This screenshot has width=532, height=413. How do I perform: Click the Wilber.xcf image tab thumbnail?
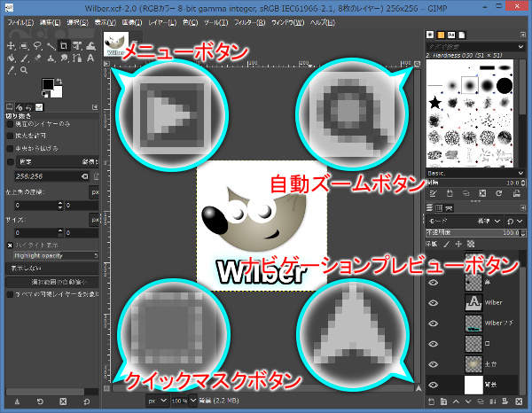(115, 43)
